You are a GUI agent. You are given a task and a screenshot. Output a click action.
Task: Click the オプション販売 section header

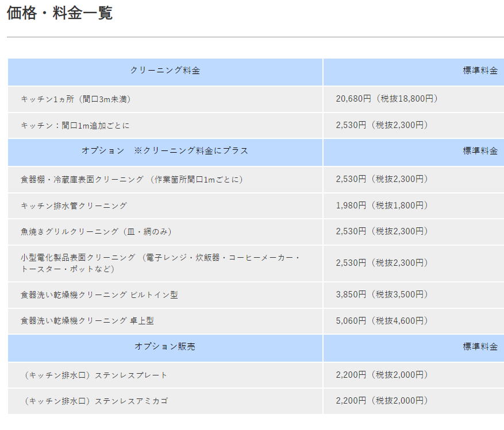[165, 347]
